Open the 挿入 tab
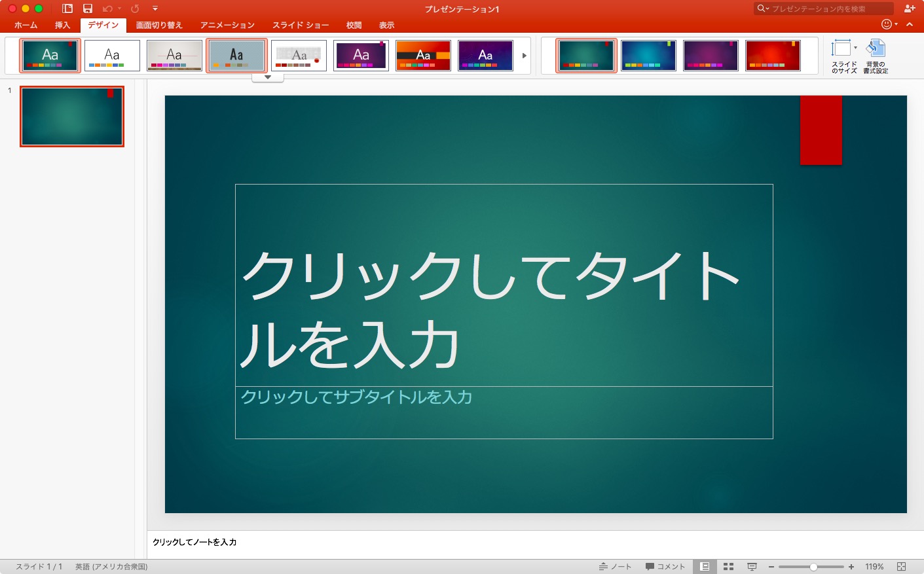Screen dimensions: 924x574 click(62, 25)
